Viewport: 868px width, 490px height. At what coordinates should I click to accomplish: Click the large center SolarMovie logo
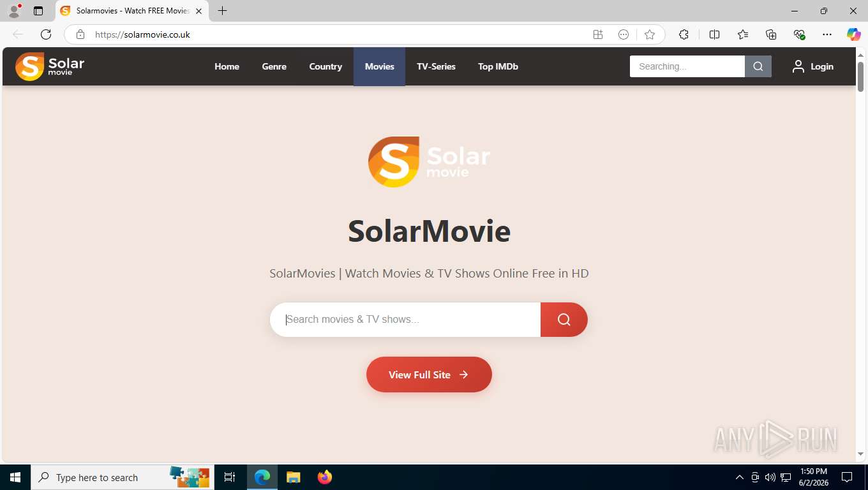pyautogui.click(x=429, y=161)
